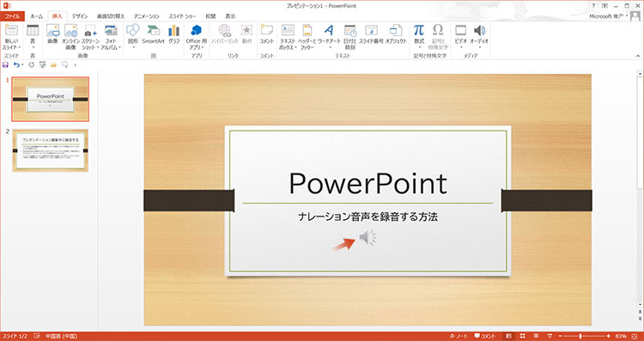This screenshot has height=341, width=644.
Task: Click the zoom slider handle
Action: pos(580,336)
